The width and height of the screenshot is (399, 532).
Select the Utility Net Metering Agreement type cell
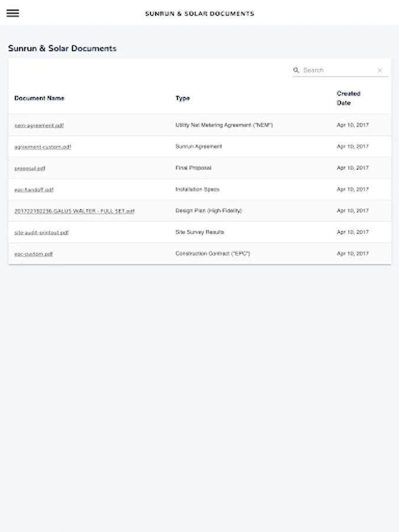[224, 125]
